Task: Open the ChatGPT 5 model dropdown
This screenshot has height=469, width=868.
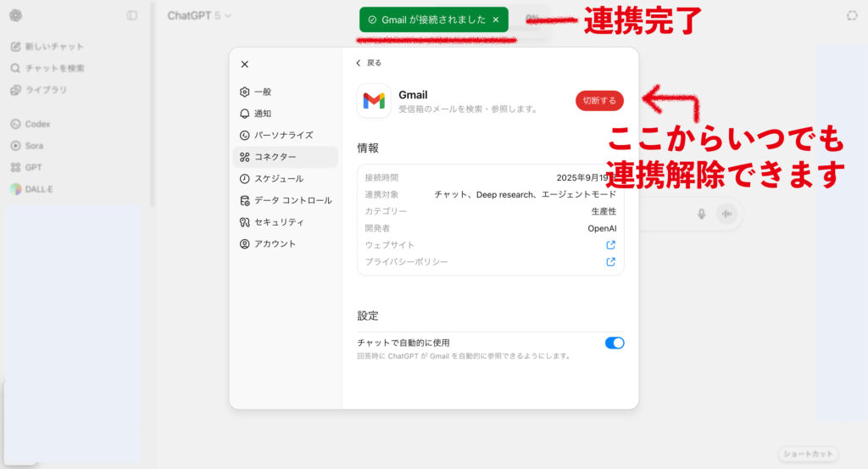Action: point(199,15)
